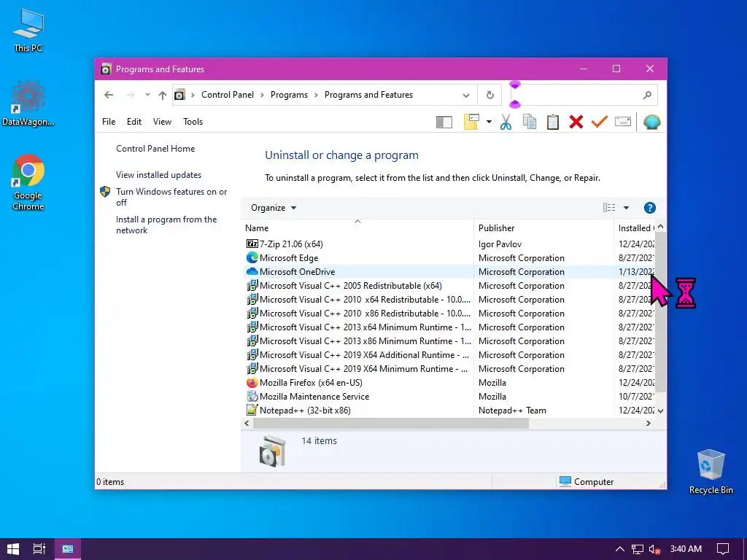Image resolution: width=747 pixels, height=560 pixels.
Task: Sort by the Installed On column header
Action: (635, 228)
